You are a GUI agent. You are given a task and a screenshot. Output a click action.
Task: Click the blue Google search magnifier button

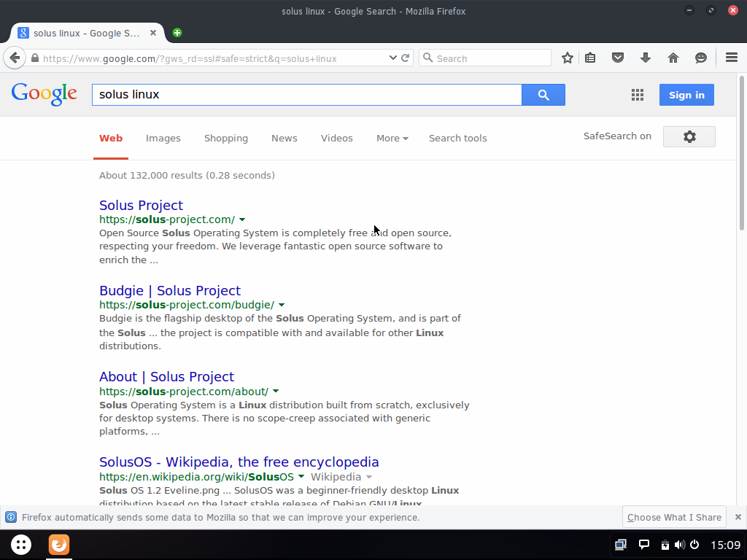coord(543,95)
